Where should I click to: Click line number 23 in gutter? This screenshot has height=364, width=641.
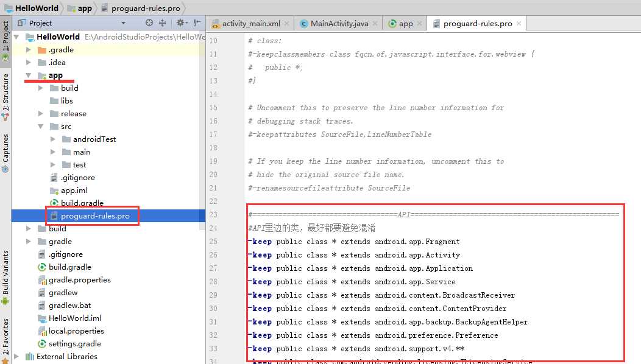213,215
